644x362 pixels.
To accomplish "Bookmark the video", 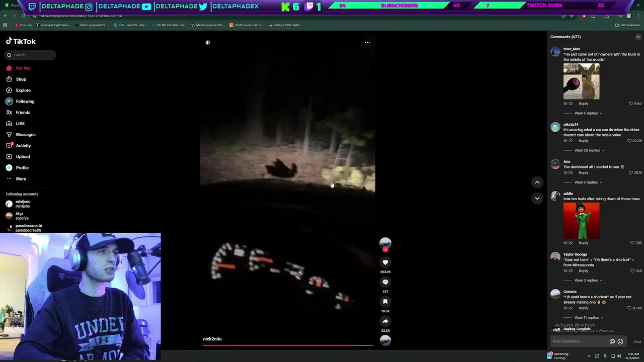I will point(385,301).
